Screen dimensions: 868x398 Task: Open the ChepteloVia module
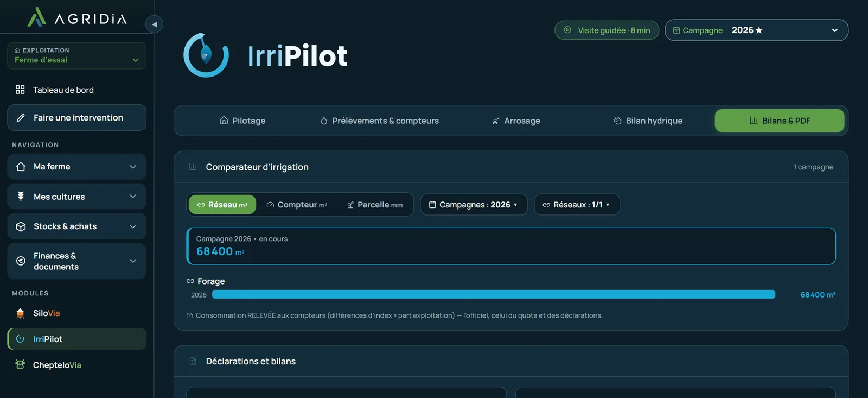[76, 365]
